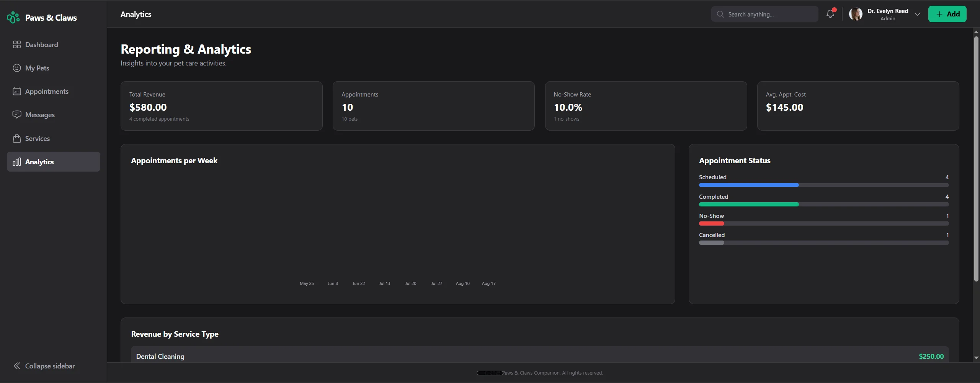Click the green Completed progress bar
This screenshot has width=980, height=383.
click(x=749, y=205)
